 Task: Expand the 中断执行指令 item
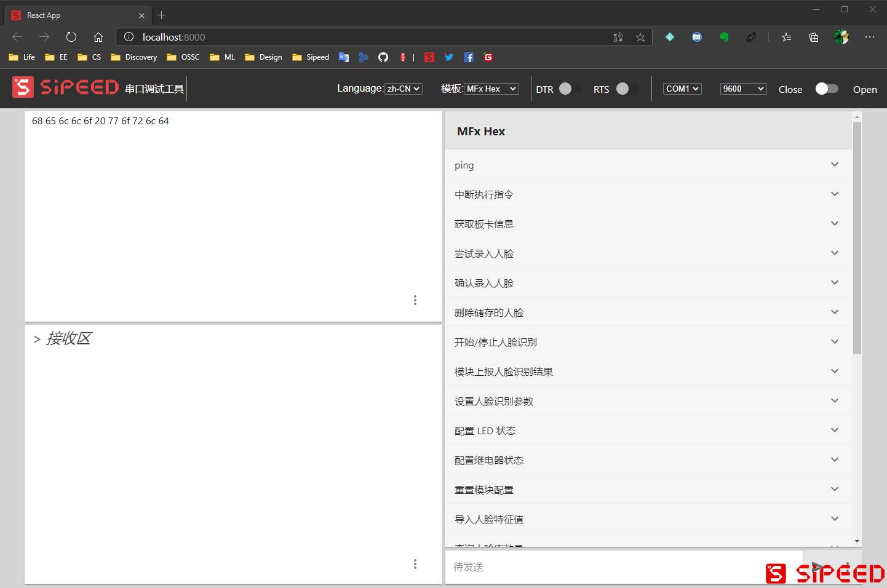click(x=648, y=194)
